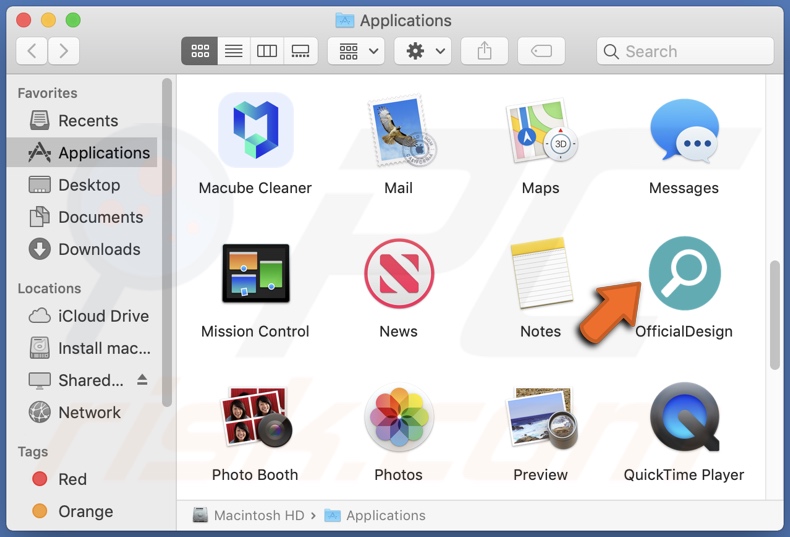Open Documents in the sidebar

point(82,217)
